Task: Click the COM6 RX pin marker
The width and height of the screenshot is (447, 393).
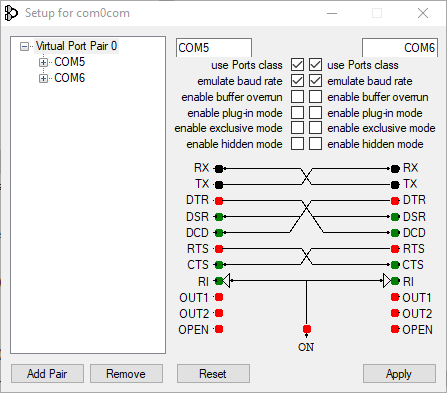Action: (395, 169)
